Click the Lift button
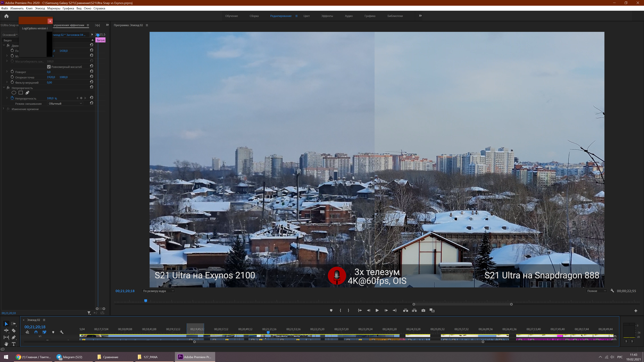The height and width of the screenshot is (362, 644). tap(406, 310)
